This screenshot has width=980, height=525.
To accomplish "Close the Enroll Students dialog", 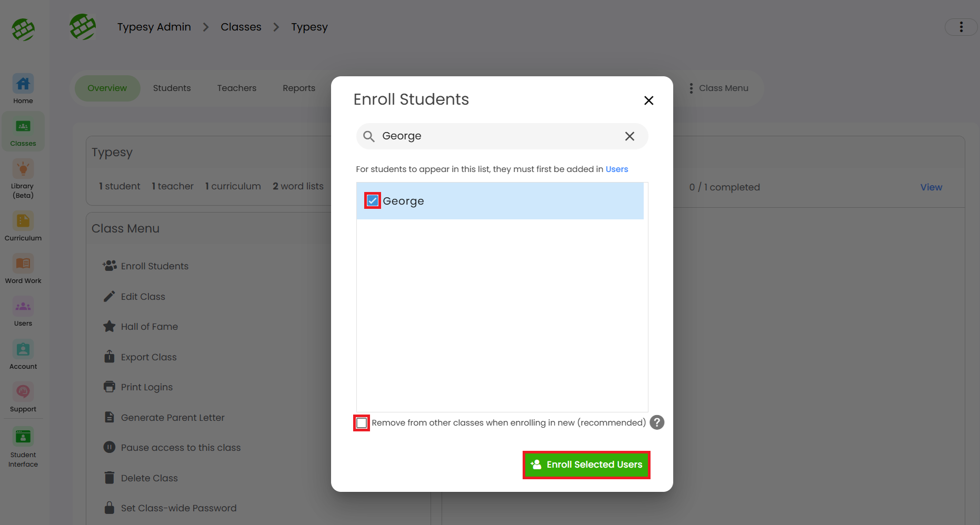I will coord(648,100).
